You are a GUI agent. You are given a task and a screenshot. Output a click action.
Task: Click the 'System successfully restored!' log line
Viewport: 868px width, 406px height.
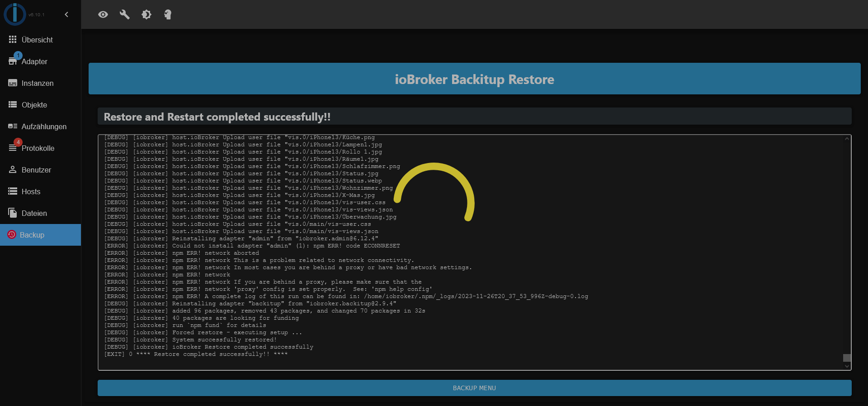click(190, 340)
